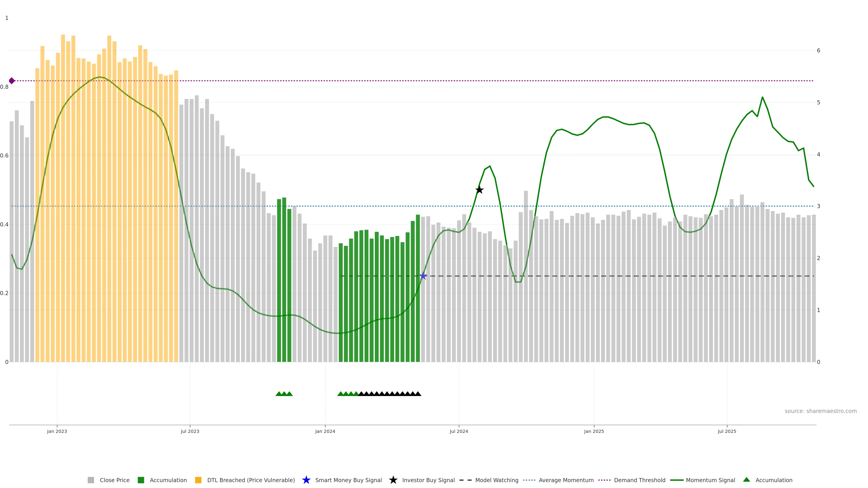868x488 pixels.
Task: Click the Jan 2023 axis label
Action: coord(57,432)
